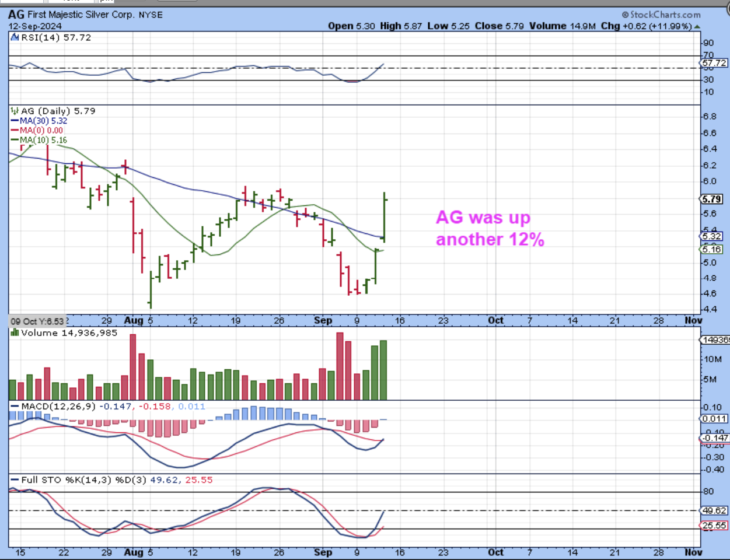Click the 49.62 stochastic %K axis tag
This screenshot has height=560, width=730.
714,510
